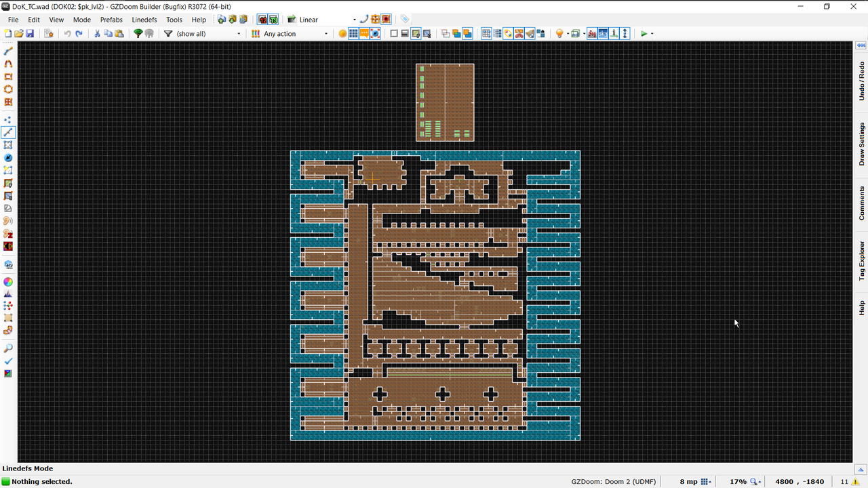868x488 pixels.
Task: Click the Open Map folder icon
Action: (19, 33)
